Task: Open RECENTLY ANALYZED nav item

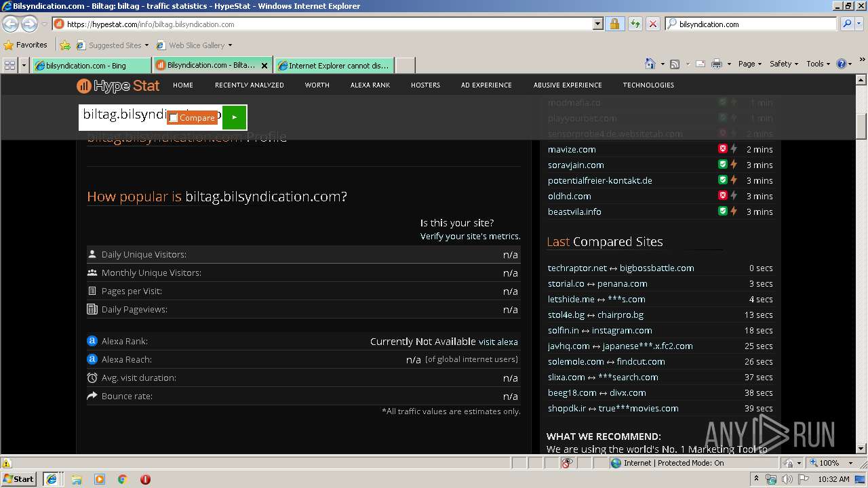Action: tap(250, 85)
